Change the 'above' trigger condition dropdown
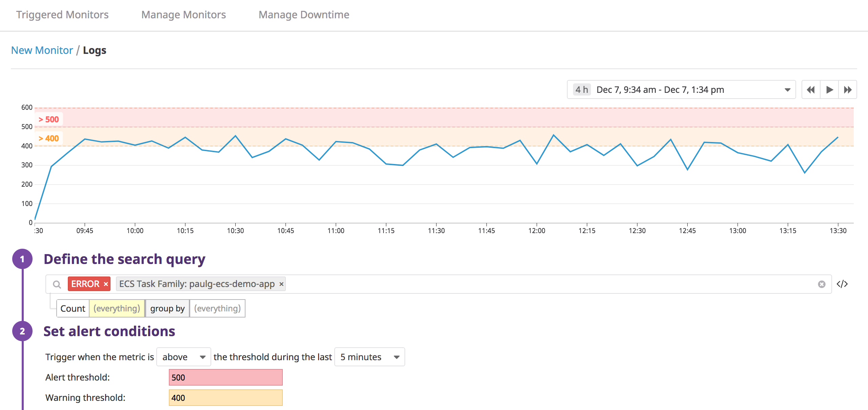Image resolution: width=868 pixels, height=410 pixels. coord(183,357)
